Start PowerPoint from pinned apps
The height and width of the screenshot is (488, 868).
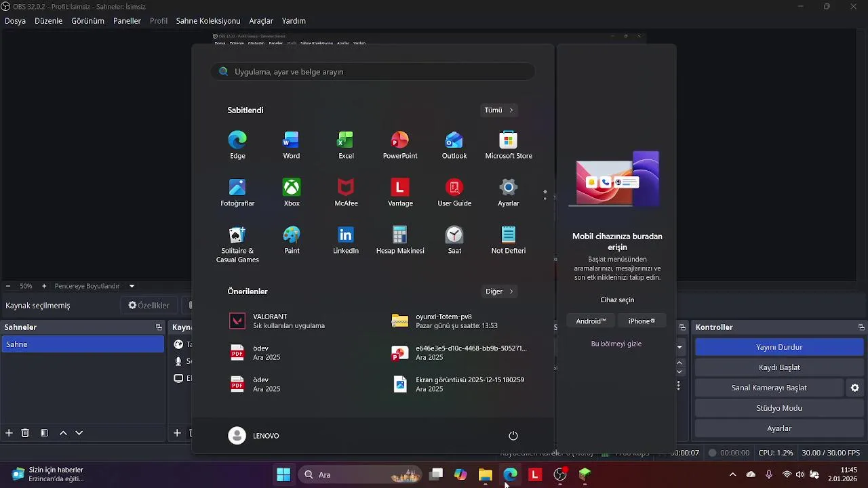point(400,145)
